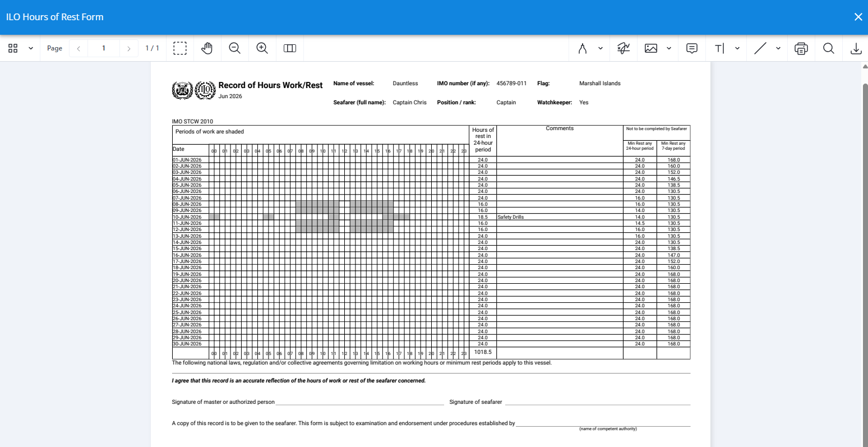Click the 'Comments' column header

[x=560, y=128]
